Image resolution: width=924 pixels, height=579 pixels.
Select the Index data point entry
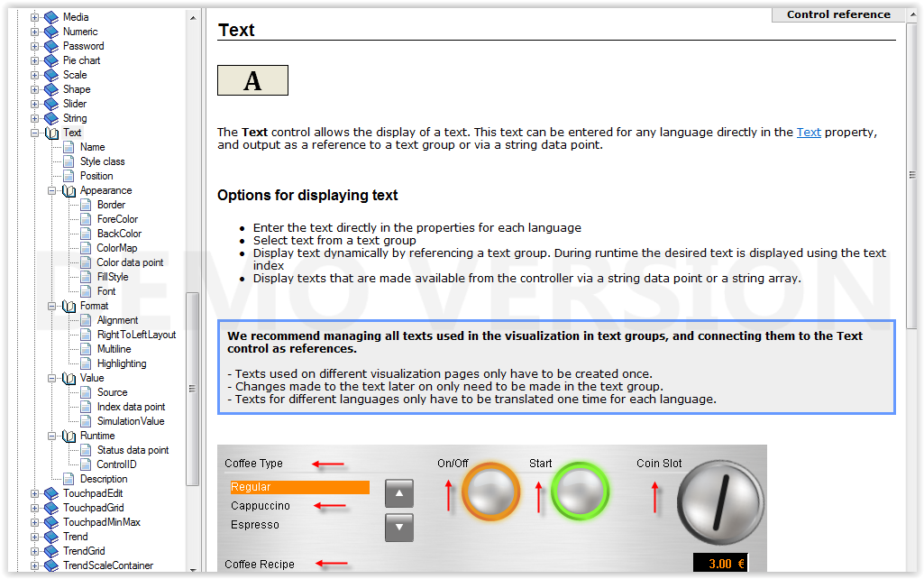pos(131,407)
